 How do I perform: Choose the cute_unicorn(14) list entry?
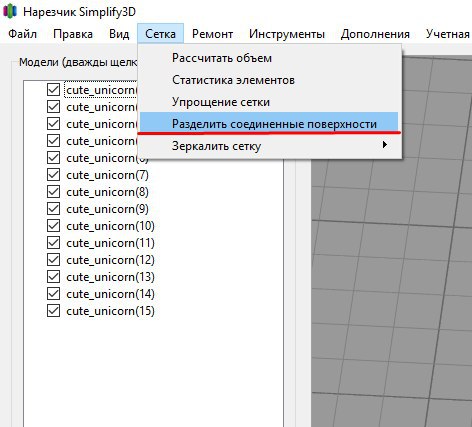pyautogui.click(x=110, y=294)
